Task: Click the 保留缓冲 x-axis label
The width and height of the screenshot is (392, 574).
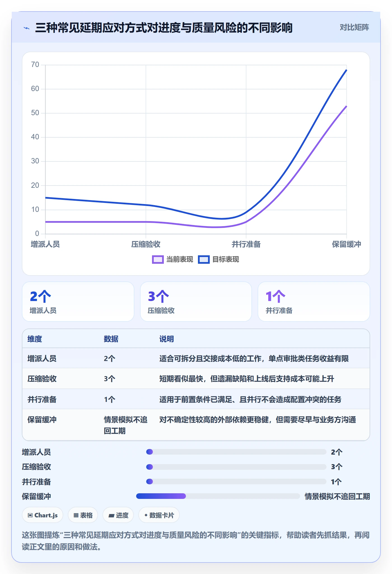Action: coord(347,244)
